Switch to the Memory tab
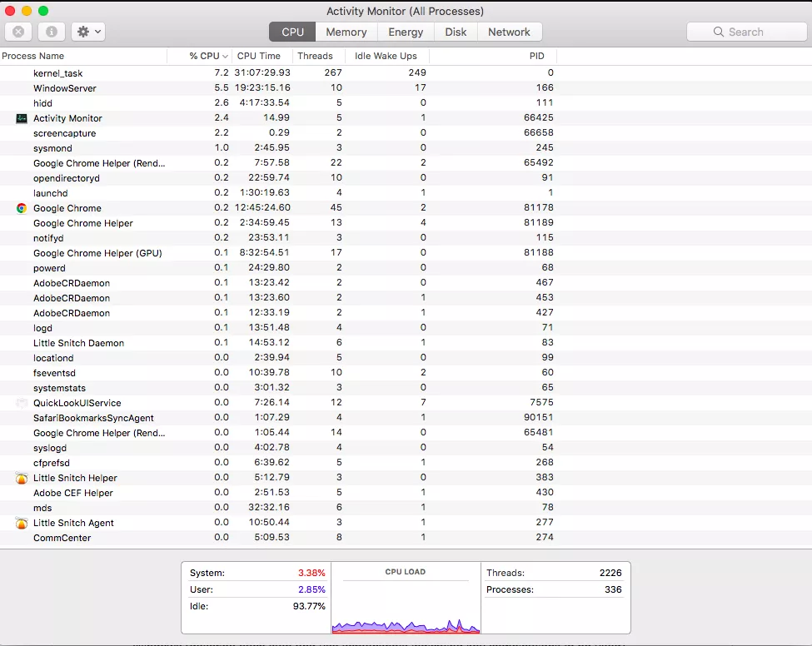 [x=346, y=32]
